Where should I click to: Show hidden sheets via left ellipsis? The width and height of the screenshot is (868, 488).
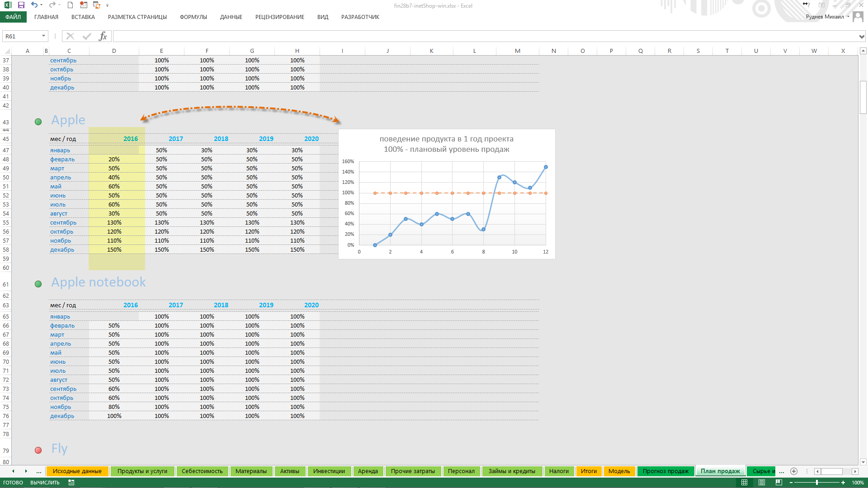(x=39, y=471)
